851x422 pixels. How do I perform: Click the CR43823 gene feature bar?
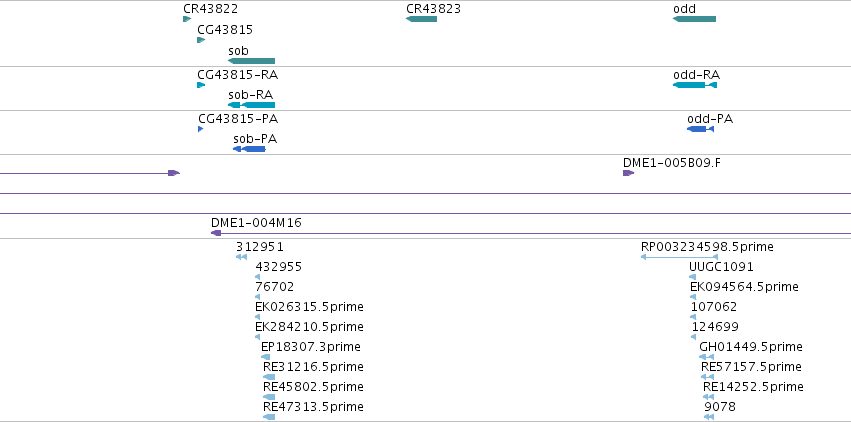click(421, 19)
